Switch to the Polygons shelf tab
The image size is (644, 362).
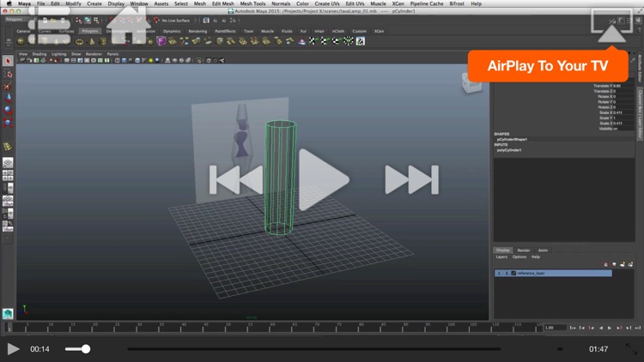[89, 31]
